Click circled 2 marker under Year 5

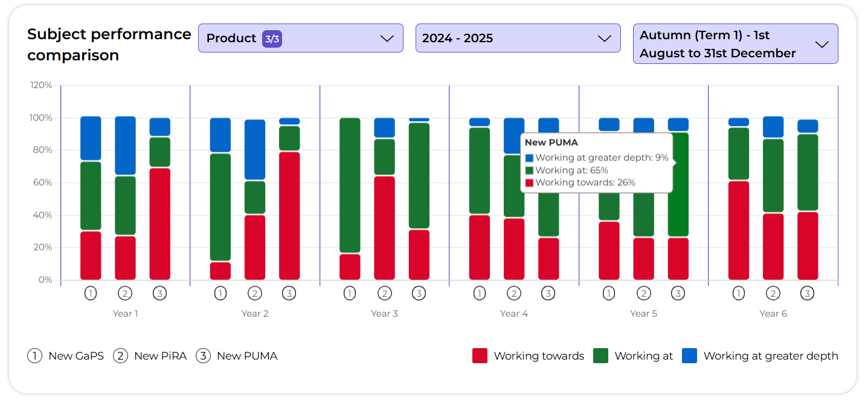coord(643,294)
